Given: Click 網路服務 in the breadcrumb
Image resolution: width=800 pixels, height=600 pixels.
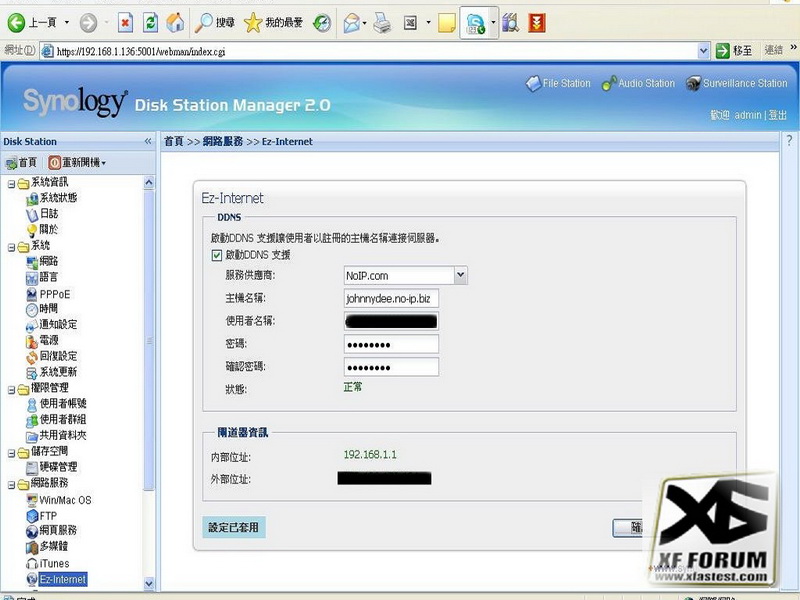Looking at the screenshot, I should tap(222, 141).
